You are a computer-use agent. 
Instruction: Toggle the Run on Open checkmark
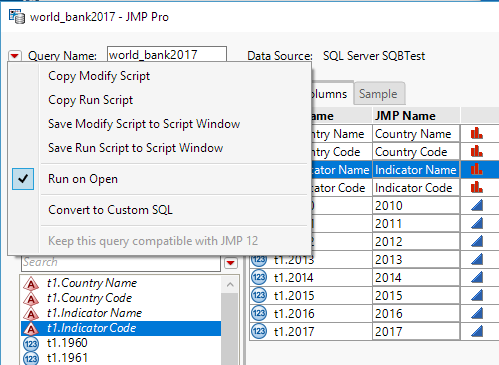pyautogui.click(x=23, y=179)
